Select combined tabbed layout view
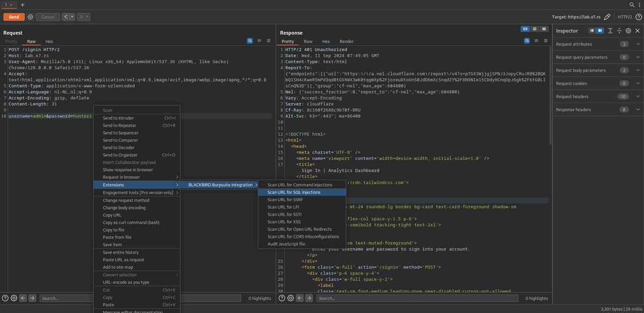Screen dimensions: 644x313 pos(544,28)
